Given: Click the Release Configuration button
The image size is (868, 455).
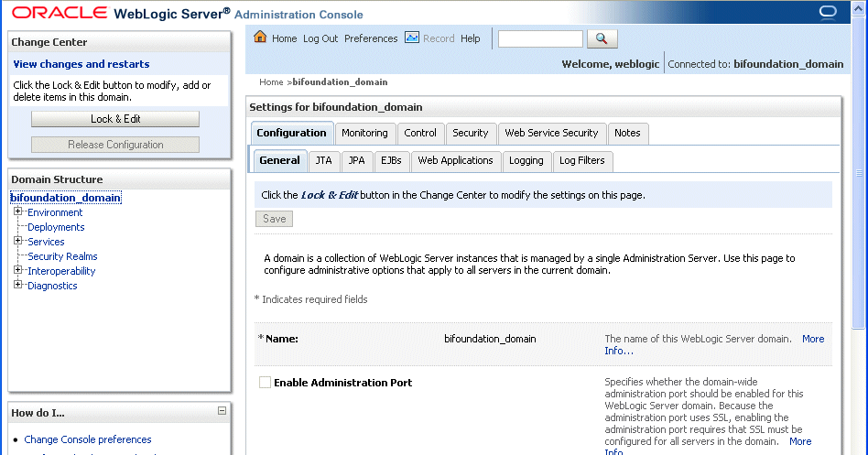Looking at the screenshot, I should point(115,145).
